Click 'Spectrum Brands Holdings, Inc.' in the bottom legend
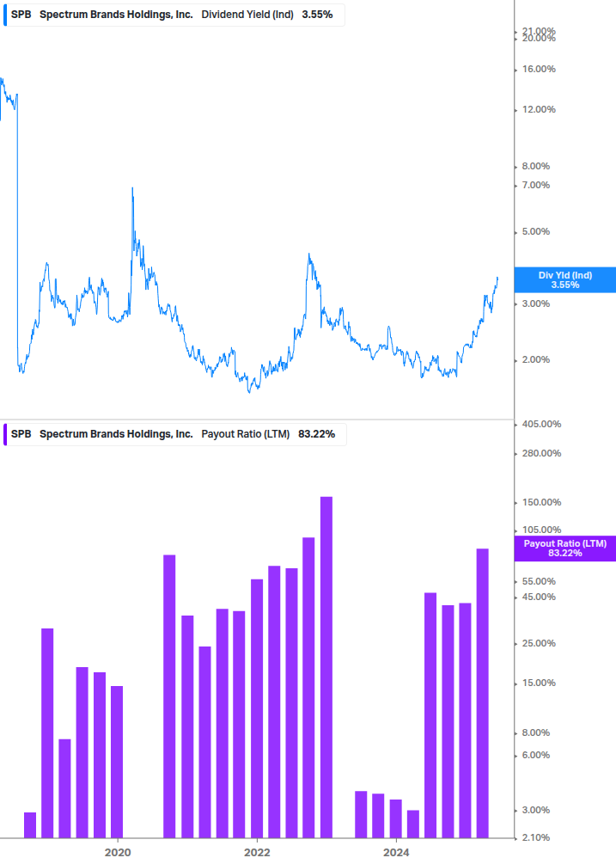The height and width of the screenshot is (864, 616). tap(116, 434)
